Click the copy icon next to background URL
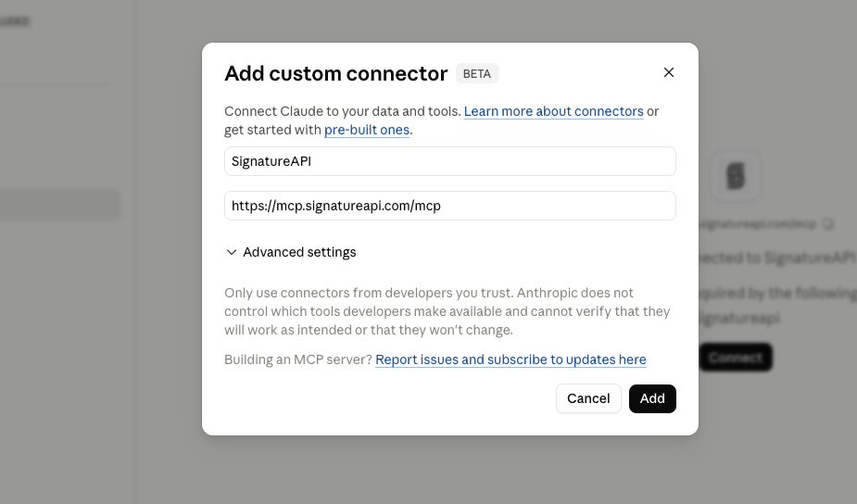The height and width of the screenshot is (504, 857). (828, 223)
